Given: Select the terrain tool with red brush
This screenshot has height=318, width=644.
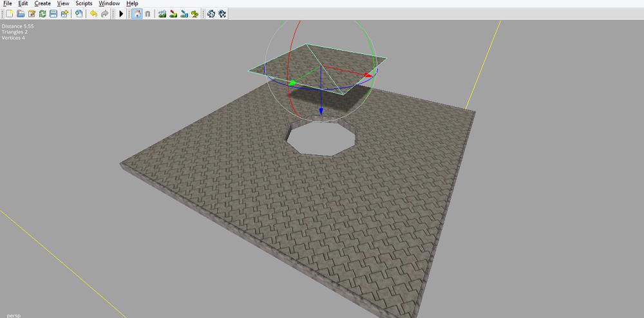Looking at the screenshot, I should [x=173, y=14].
